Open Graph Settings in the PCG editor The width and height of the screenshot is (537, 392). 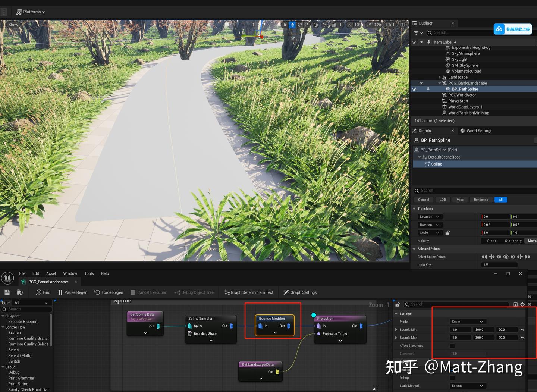click(300, 292)
